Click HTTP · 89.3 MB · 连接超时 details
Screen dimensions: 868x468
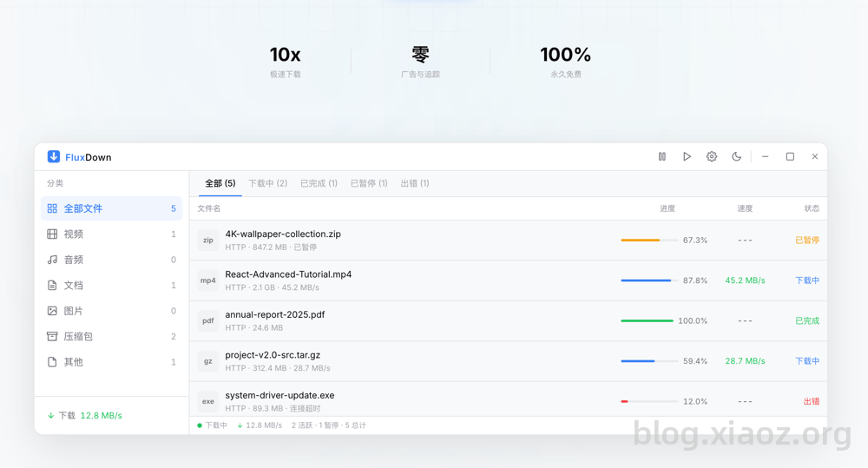[x=273, y=409]
